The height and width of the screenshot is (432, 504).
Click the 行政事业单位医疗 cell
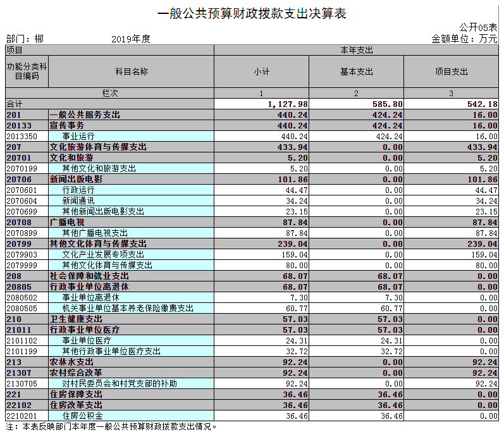[x=131, y=330]
